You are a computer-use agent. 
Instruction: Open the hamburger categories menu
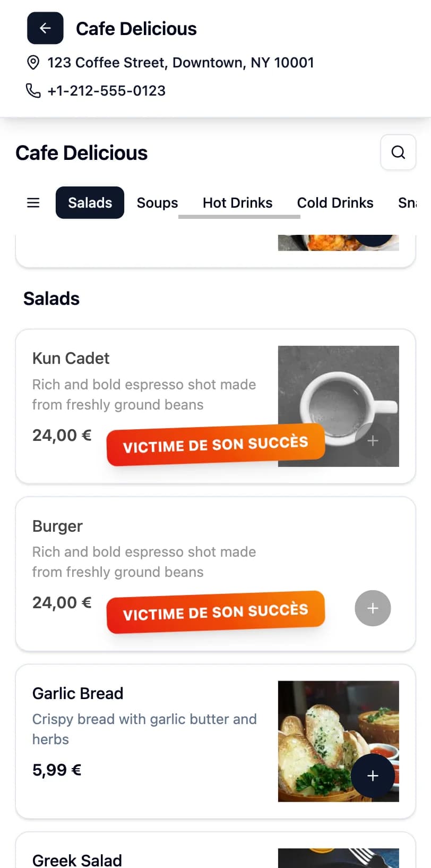click(33, 202)
